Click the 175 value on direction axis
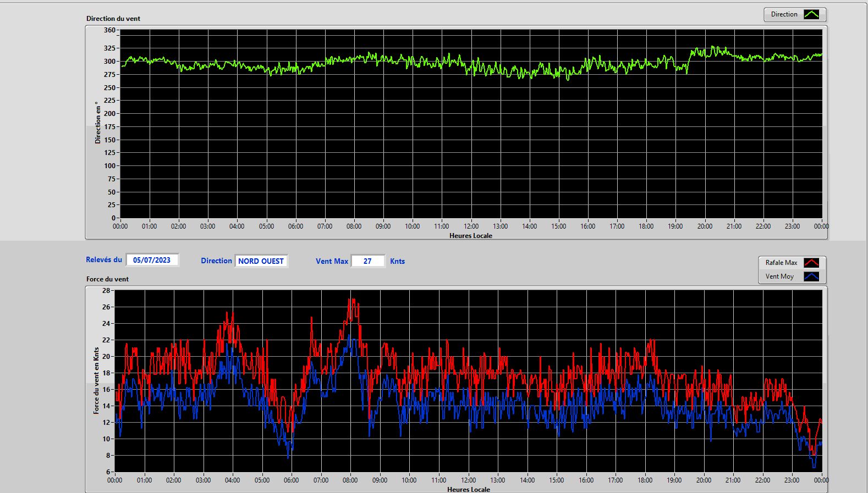This screenshot has height=493, width=868. 109,126
